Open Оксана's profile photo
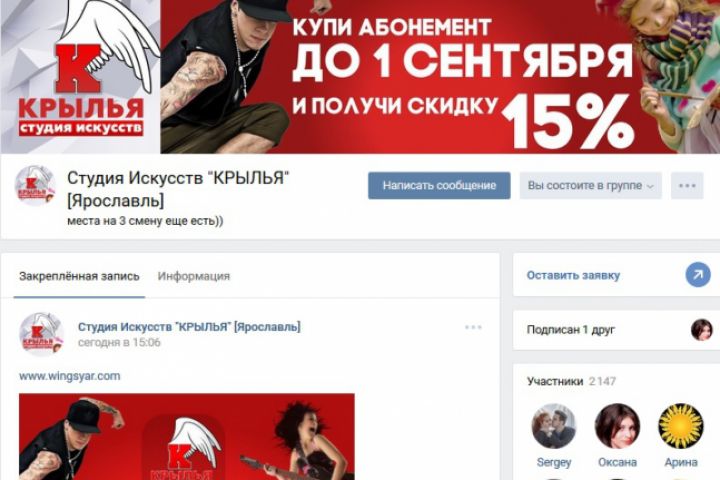 [617, 426]
